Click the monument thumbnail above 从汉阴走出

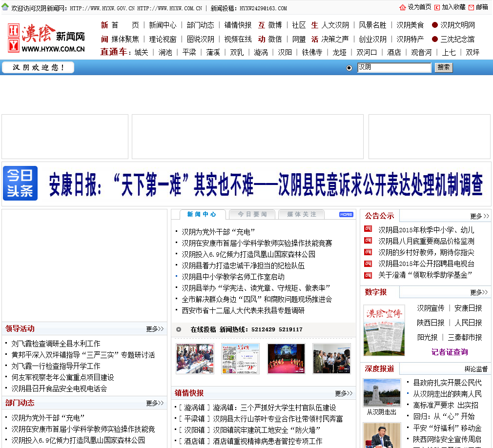click(x=382, y=393)
